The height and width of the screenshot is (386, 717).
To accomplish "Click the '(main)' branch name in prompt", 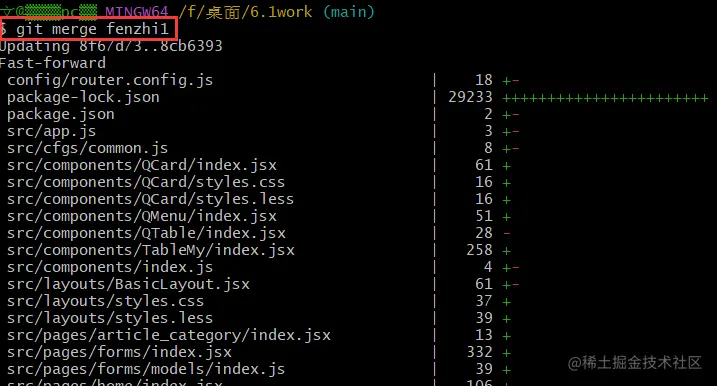I will click(349, 12).
